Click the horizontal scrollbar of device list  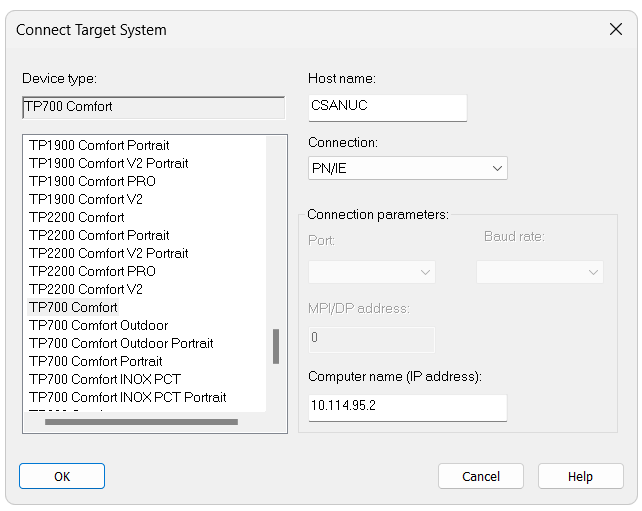[x=141, y=422]
